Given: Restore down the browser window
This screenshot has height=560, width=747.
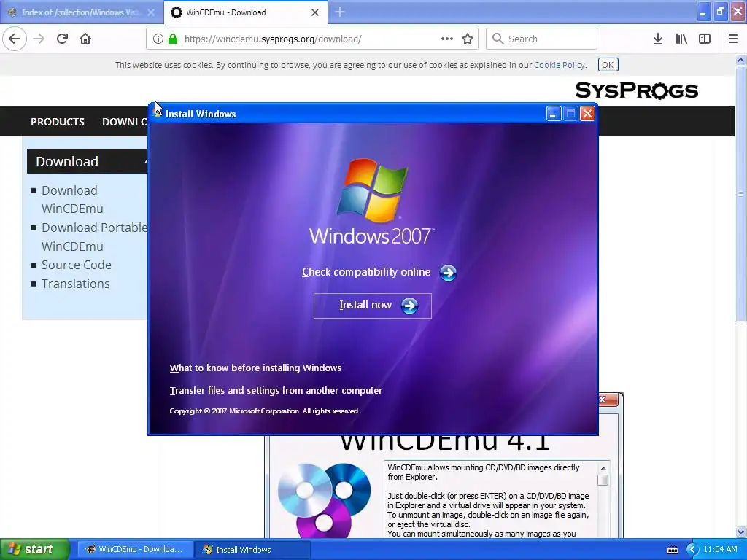Looking at the screenshot, I should (721, 12).
